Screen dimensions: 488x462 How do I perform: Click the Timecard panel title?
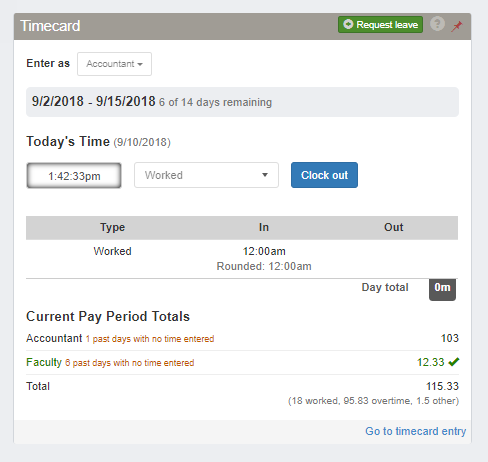pyautogui.click(x=50, y=26)
